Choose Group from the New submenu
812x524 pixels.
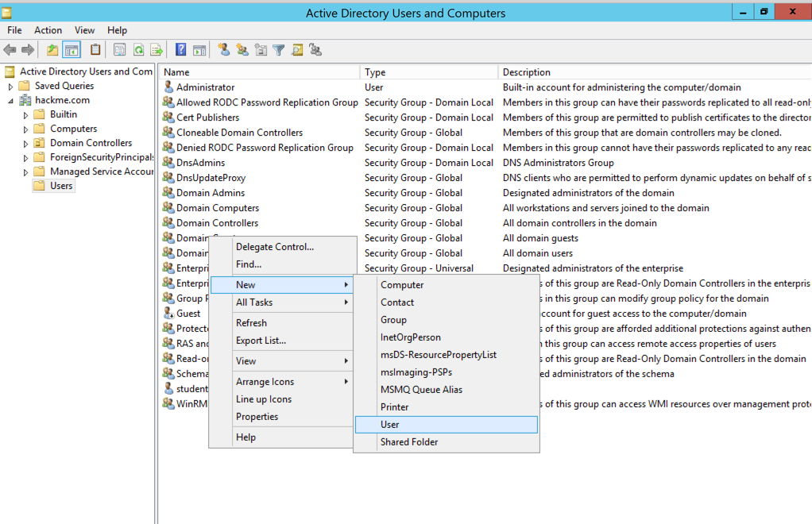393,320
